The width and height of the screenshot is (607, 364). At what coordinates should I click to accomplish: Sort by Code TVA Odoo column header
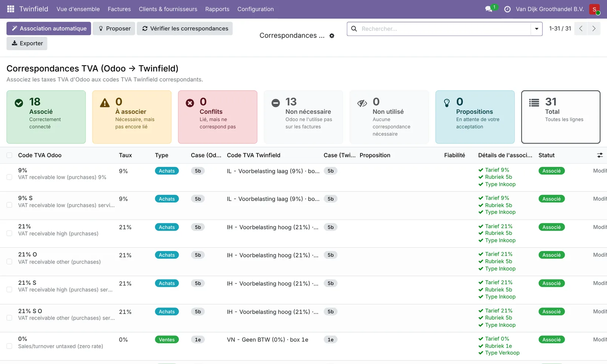point(40,155)
